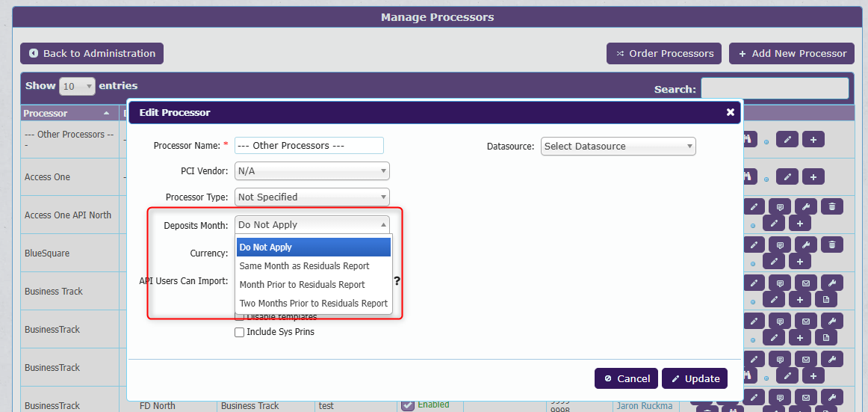The width and height of the screenshot is (868, 412).
Task: Click the plus icon in the Access One row
Action: click(813, 176)
